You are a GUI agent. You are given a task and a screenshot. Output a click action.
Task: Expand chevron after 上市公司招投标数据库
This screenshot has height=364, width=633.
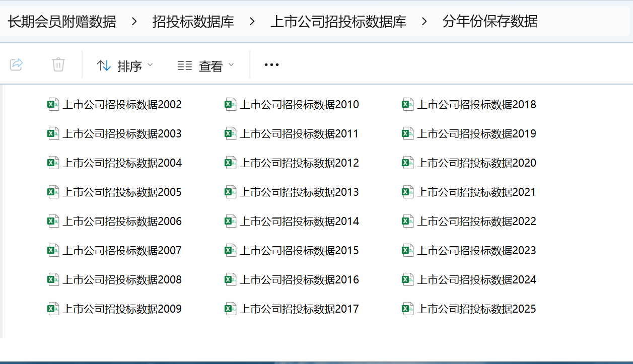(x=425, y=22)
